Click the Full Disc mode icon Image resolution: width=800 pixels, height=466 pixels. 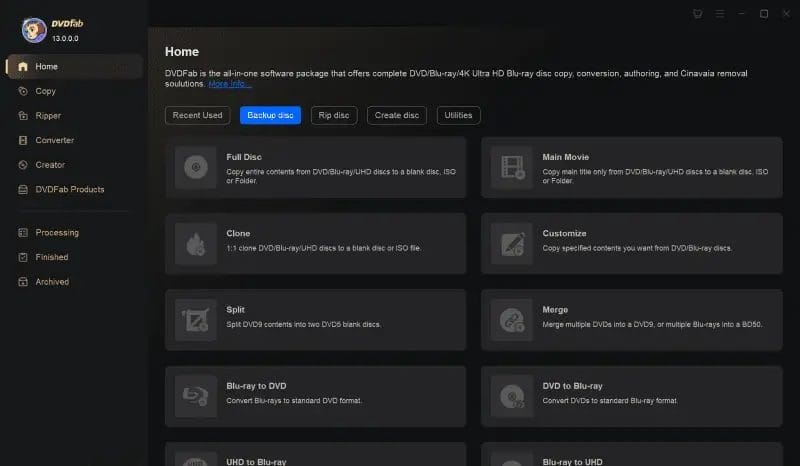pos(195,167)
